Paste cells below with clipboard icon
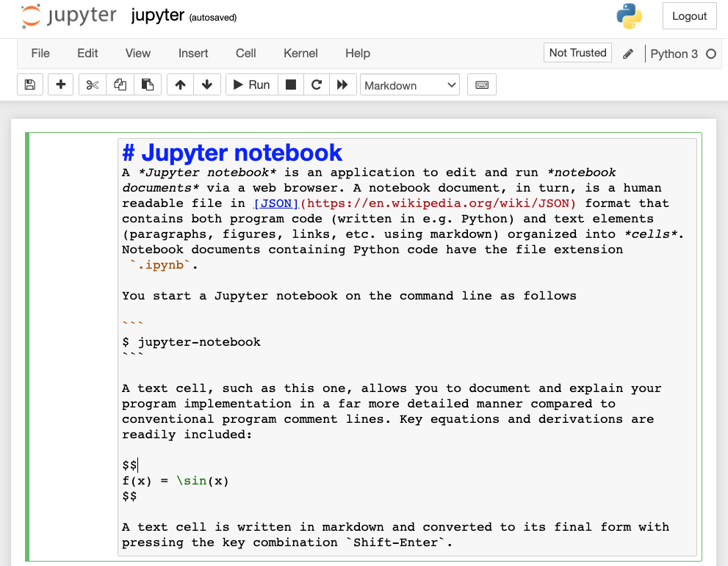Screen dimensions: 728x566 click(148, 84)
